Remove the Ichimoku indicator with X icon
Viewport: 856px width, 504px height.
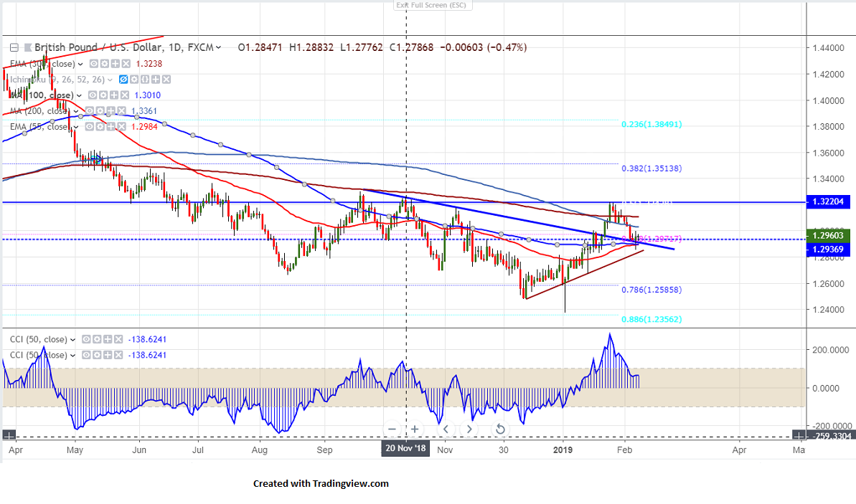coord(166,80)
